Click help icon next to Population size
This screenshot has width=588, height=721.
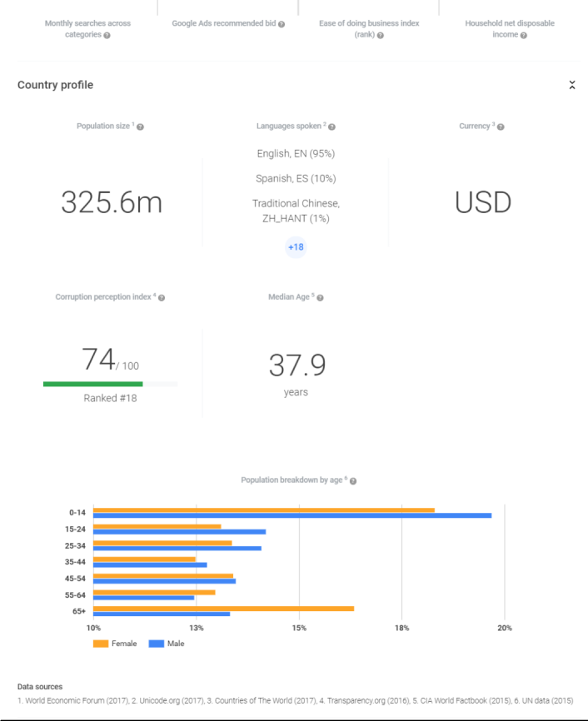140,127
